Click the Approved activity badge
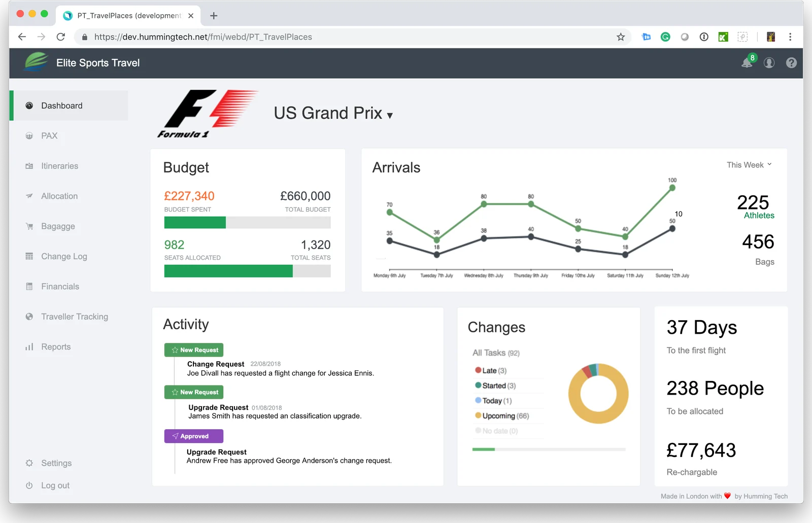 194,436
